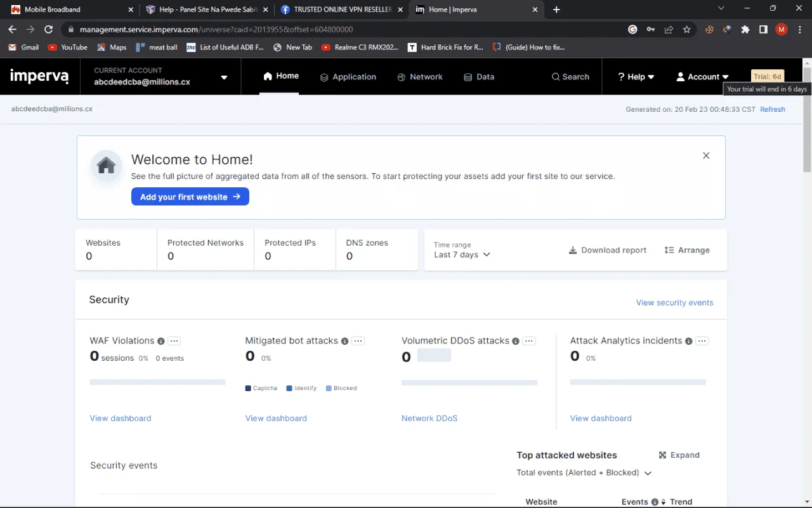Click the Google icon in address bar
Viewport: 812px width, 508px height.
click(x=632, y=29)
